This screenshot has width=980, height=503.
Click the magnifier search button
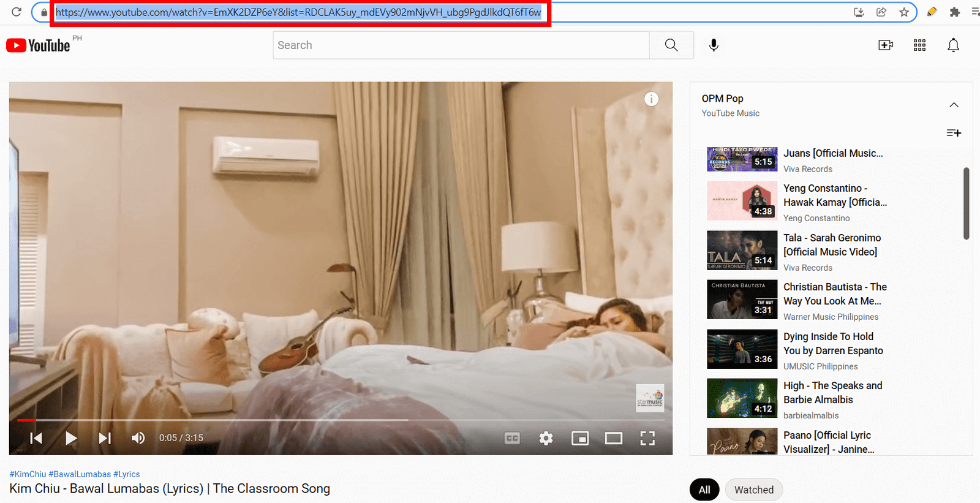[x=671, y=45]
